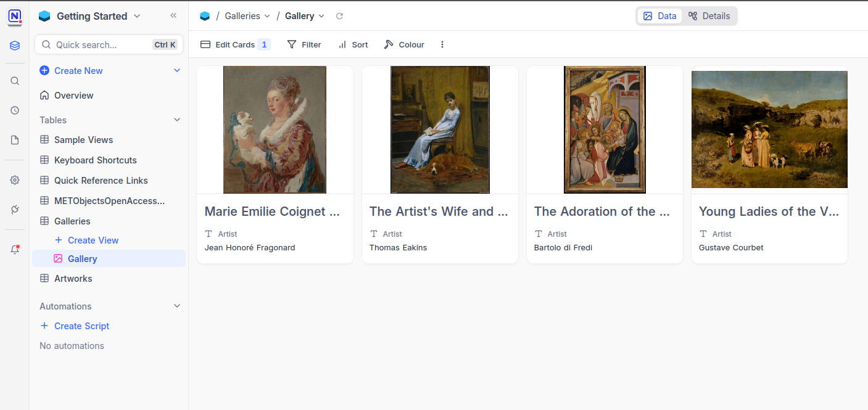The width and height of the screenshot is (868, 410).
Task: Open more options three-dot menu in toolbar
Action: tap(442, 44)
